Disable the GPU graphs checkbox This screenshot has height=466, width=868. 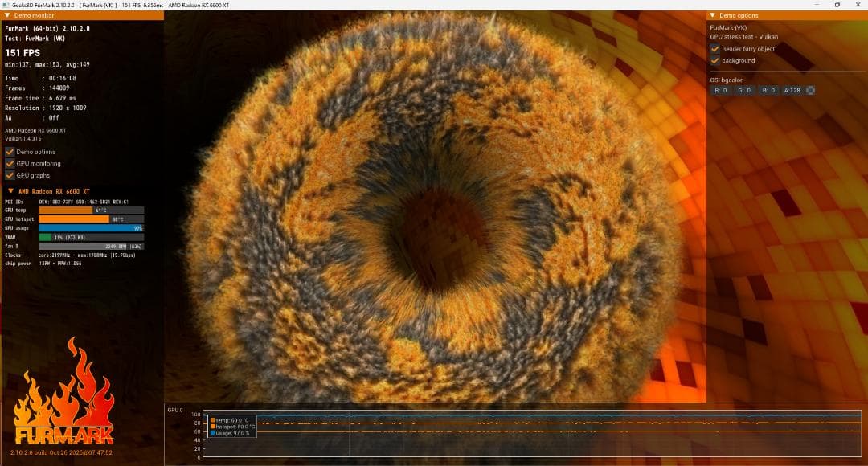coord(10,174)
